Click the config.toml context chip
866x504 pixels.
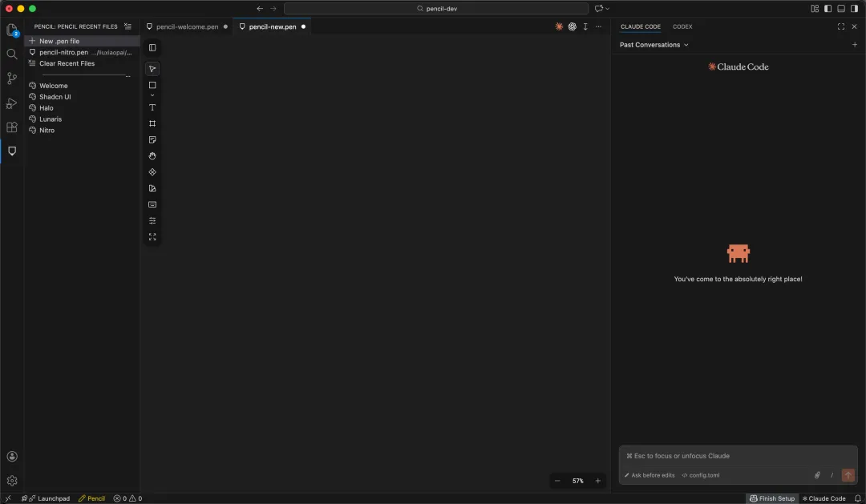(x=701, y=475)
